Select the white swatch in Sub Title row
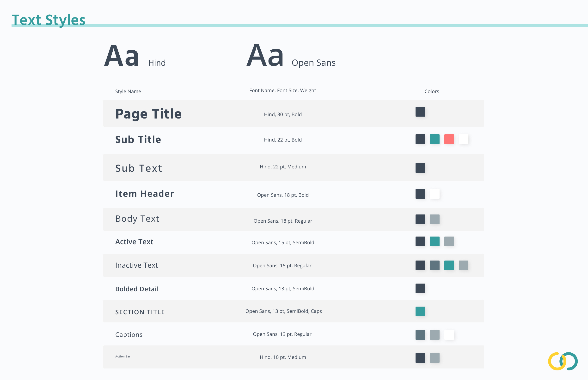 click(x=464, y=139)
